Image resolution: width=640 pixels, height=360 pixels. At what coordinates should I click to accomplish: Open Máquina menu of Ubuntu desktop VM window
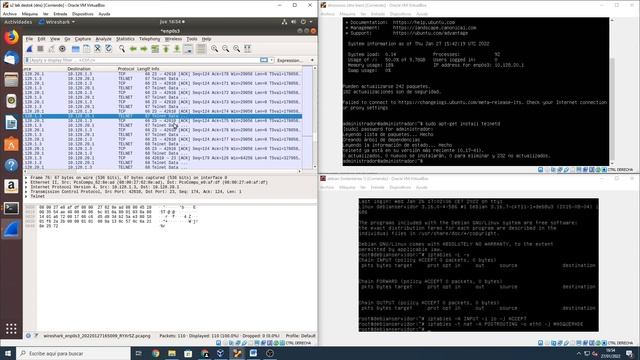[x=29, y=14]
